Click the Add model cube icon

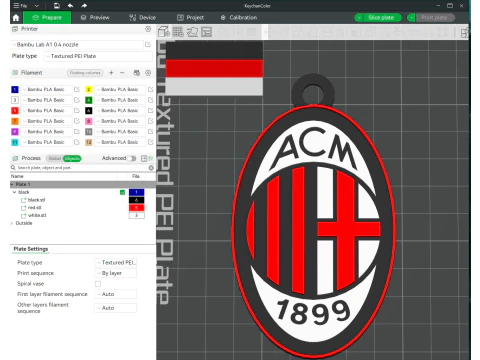click(164, 32)
